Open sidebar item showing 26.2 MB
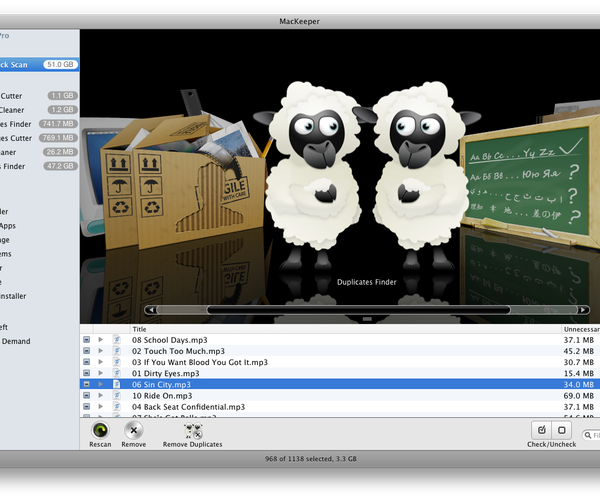 39,152
